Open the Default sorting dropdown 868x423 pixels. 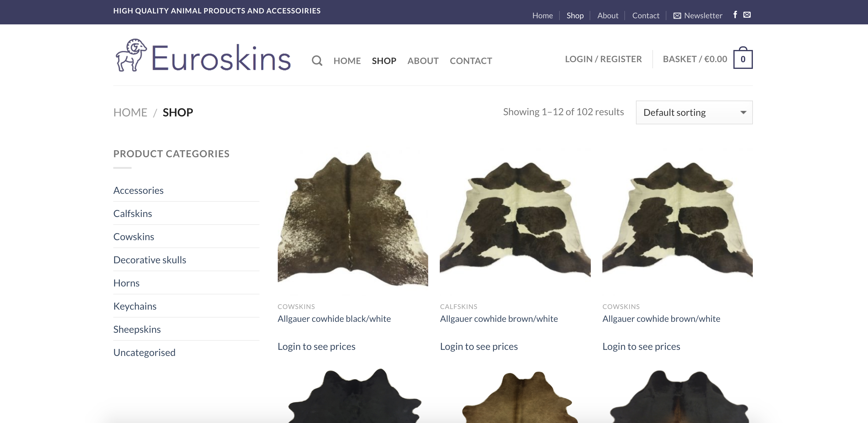tap(694, 112)
